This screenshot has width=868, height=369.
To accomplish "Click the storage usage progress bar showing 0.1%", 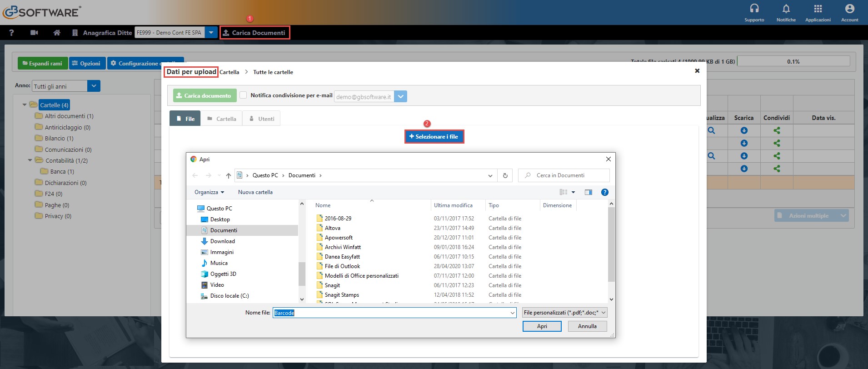I will point(793,61).
